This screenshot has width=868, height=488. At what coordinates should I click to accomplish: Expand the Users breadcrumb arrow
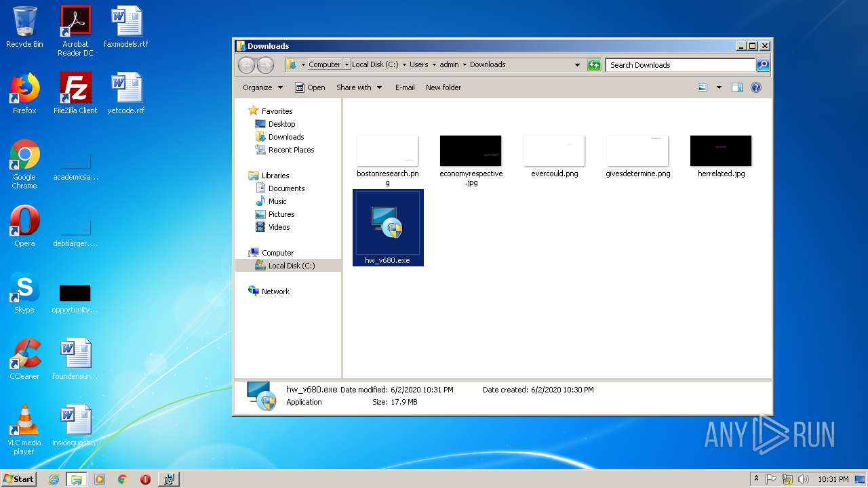point(434,65)
